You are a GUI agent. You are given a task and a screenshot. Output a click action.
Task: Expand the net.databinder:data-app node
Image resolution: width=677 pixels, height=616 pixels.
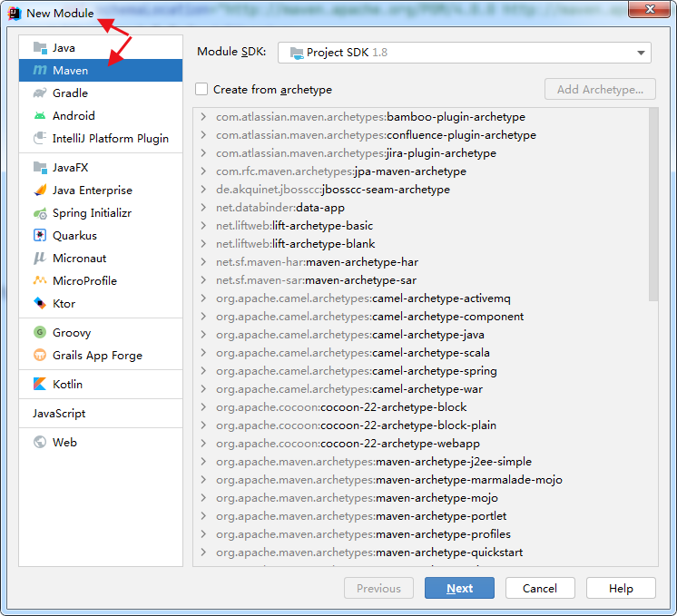[x=203, y=207]
